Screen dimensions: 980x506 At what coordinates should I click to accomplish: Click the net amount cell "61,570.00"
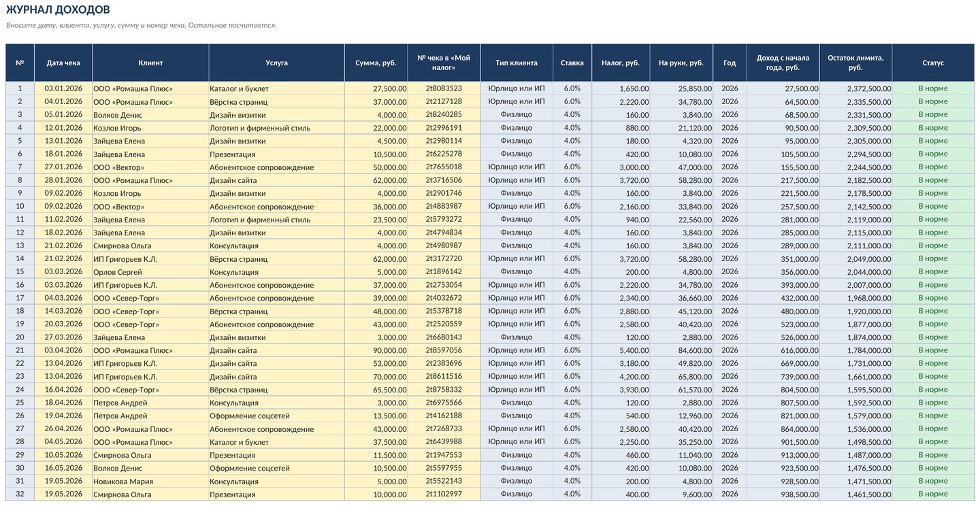(x=681, y=390)
